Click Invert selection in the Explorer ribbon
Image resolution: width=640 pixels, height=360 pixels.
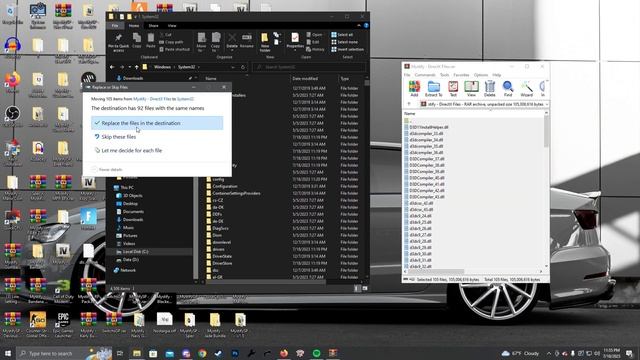[347, 49]
